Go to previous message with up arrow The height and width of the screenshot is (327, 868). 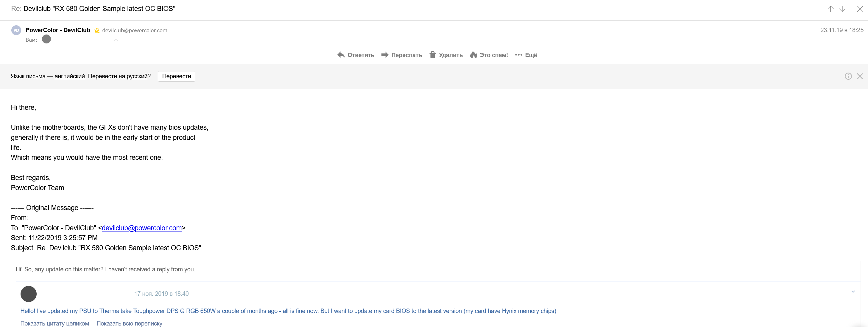[x=830, y=9]
